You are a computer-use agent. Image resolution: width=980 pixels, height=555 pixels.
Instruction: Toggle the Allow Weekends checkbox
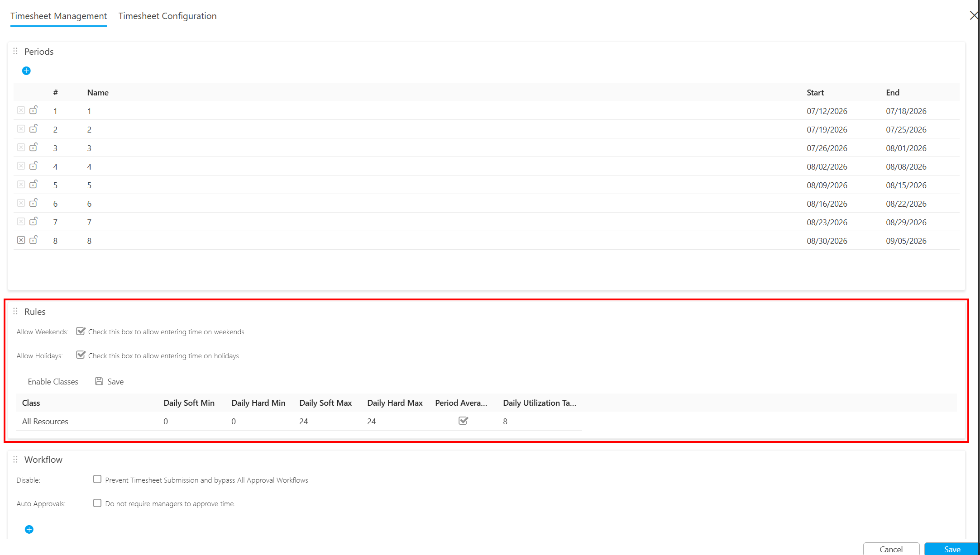[81, 331]
